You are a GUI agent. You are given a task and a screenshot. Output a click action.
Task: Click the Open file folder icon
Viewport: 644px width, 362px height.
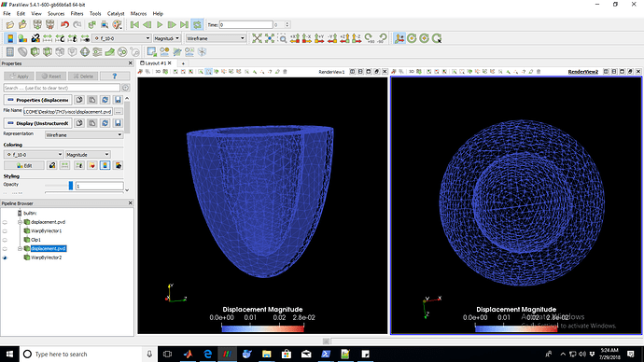coord(10,24)
